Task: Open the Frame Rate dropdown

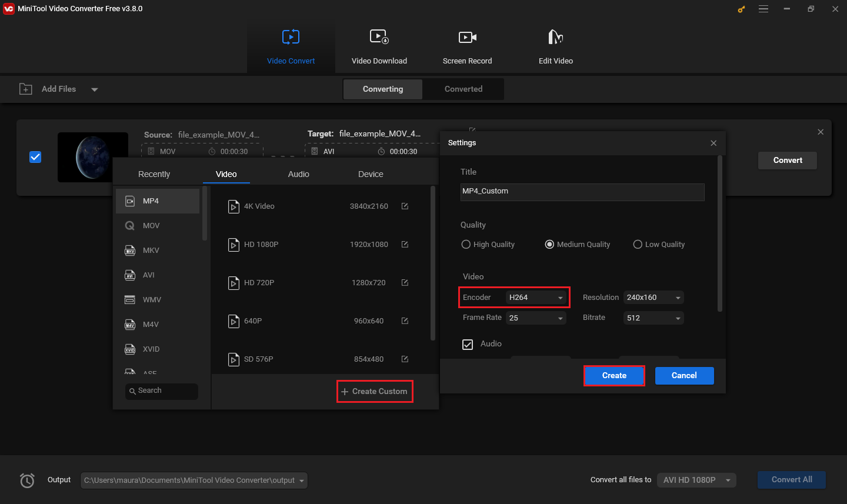Action: [x=536, y=318]
